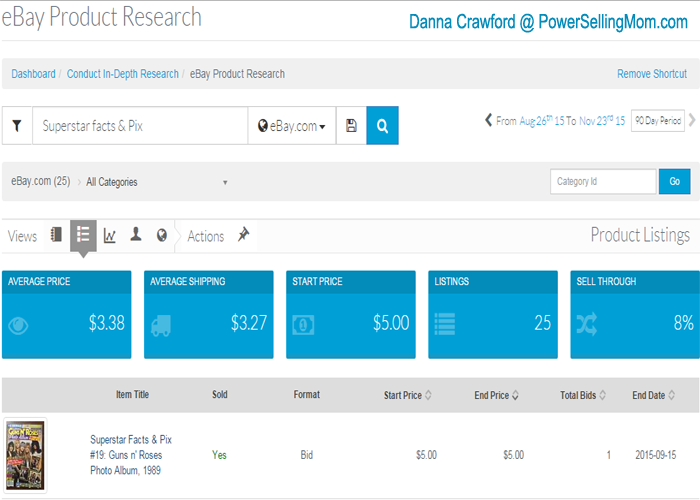The width and height of the screenshot is (700, 500).
Task: Go to previous date range arrow
Action: click(x=488, y=120)
